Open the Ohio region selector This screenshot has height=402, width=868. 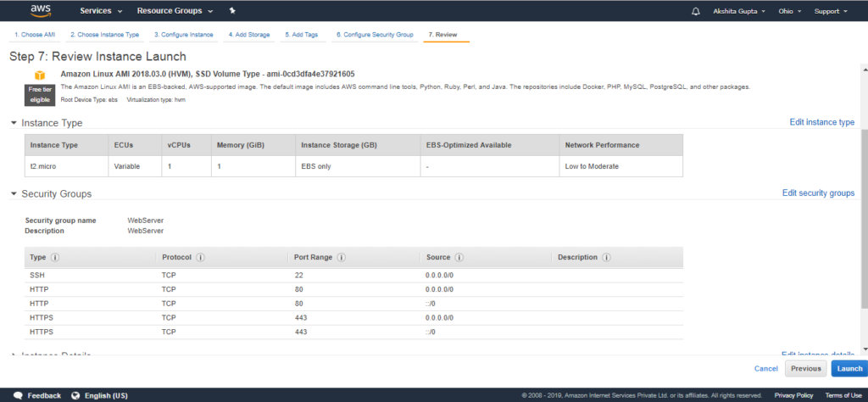click(788, 11)
